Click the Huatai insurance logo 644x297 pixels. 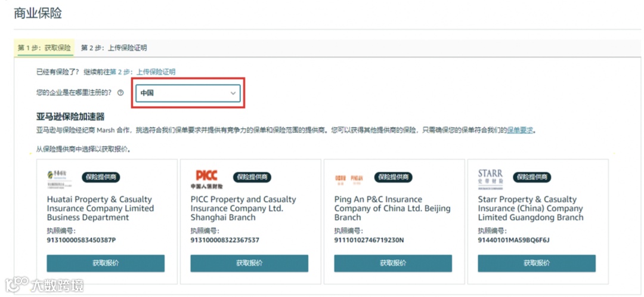coord(60,178)
